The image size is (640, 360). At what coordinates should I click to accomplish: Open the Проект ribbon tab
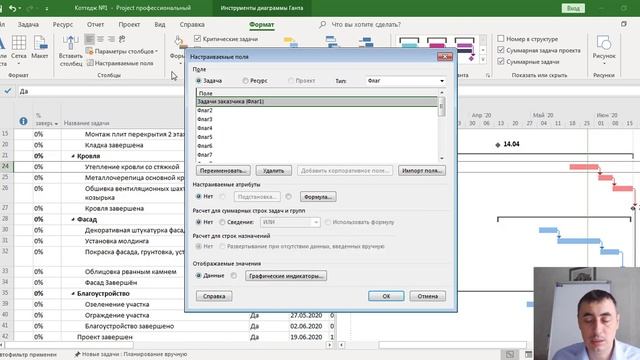[129, 24]
